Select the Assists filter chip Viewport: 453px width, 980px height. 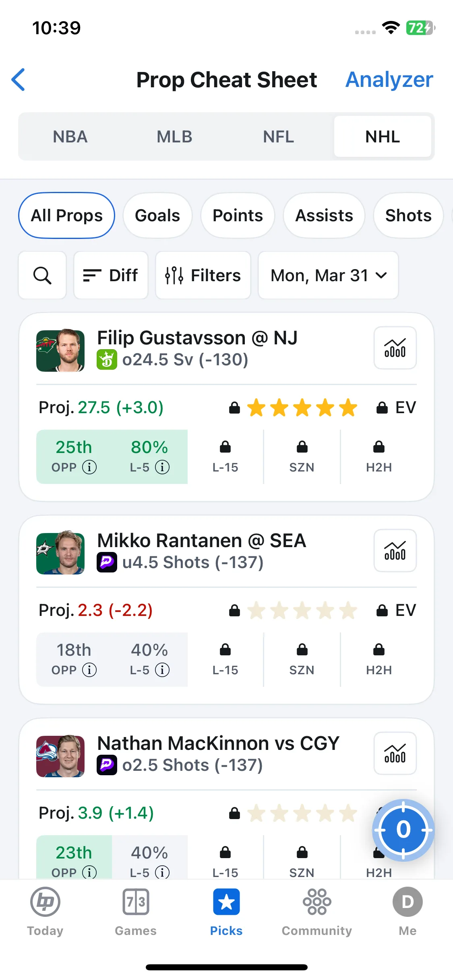pos(324,216)
